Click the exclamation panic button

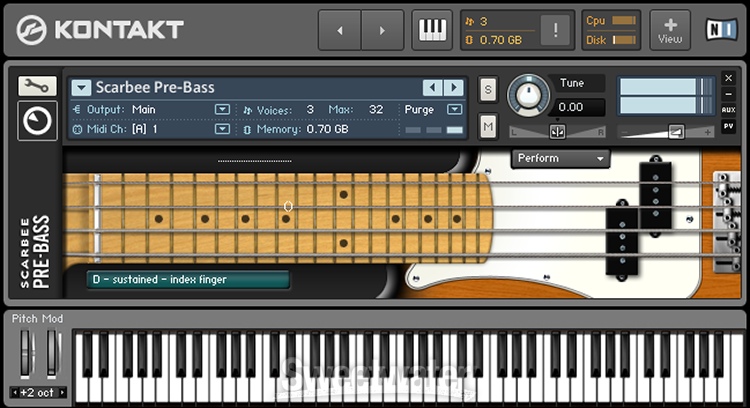(555, 30)
